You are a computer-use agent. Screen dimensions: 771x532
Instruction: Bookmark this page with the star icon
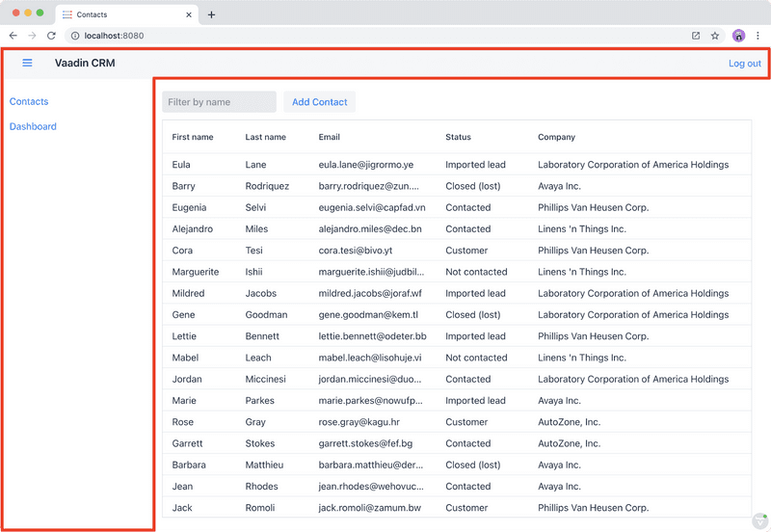[x=715, y=36]
